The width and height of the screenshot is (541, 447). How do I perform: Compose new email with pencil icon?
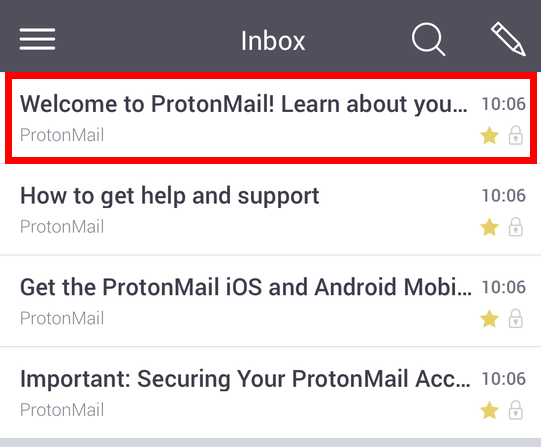[508, 39]
